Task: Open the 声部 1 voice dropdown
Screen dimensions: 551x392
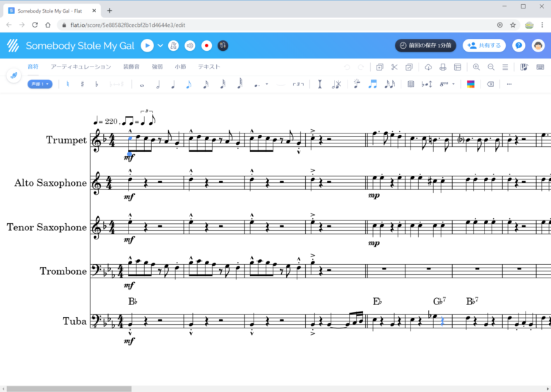Action: [40, 84]
